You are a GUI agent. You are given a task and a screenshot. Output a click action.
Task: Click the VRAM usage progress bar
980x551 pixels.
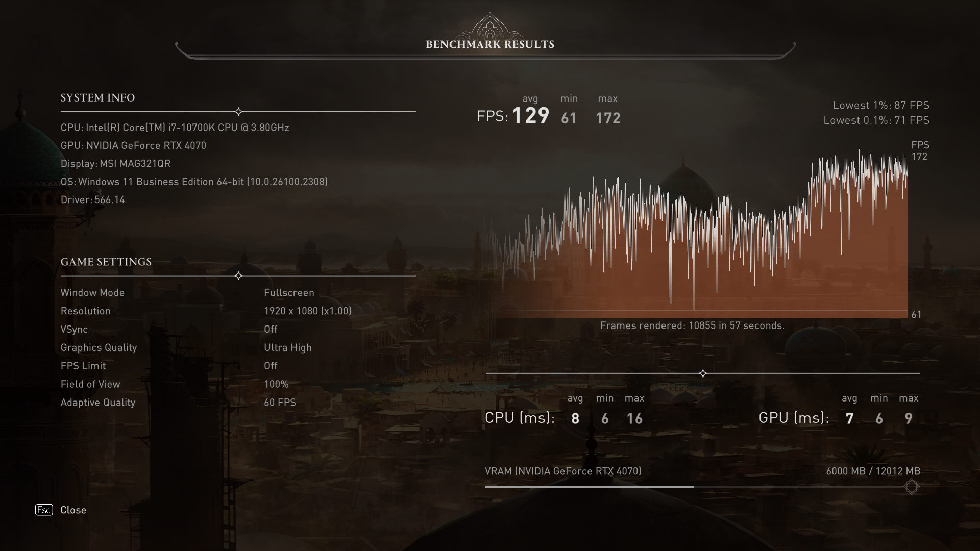click(x=702, y=487)
